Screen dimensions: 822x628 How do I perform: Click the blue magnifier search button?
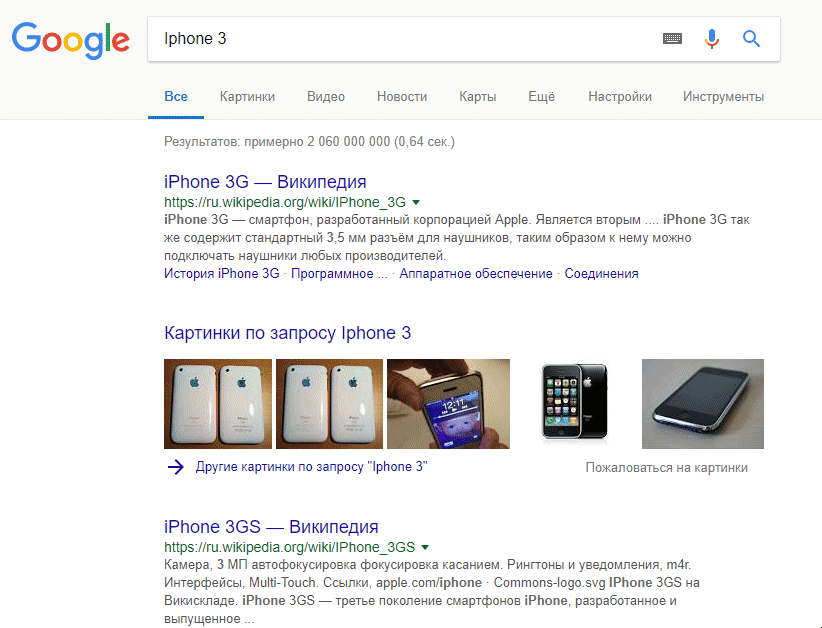pyautogui.click(x=751, y=38)
